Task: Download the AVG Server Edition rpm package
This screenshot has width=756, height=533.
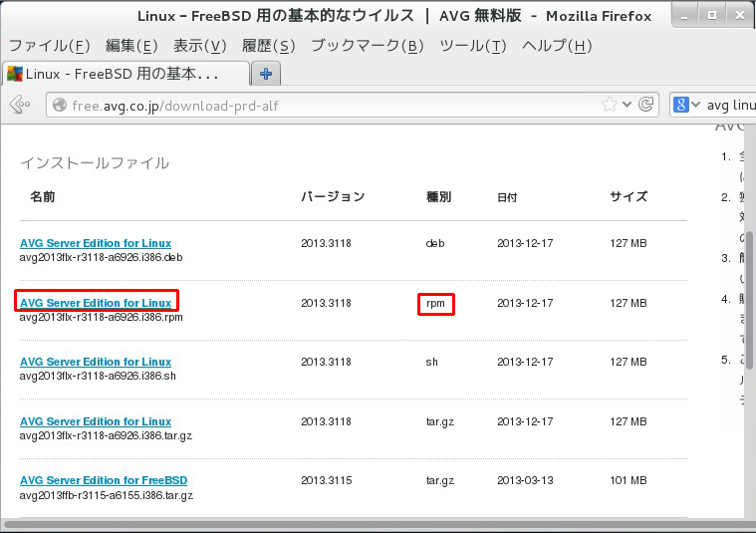Action: point(96,302)
